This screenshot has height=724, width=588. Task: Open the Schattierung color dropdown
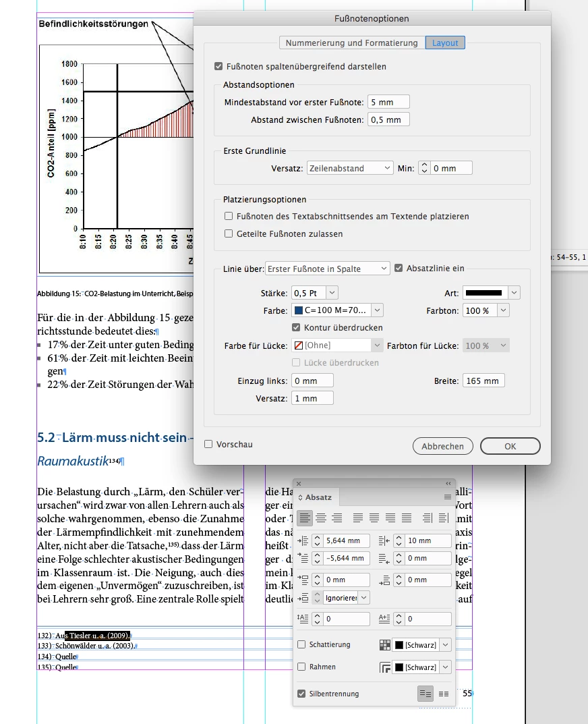(446, 645)
